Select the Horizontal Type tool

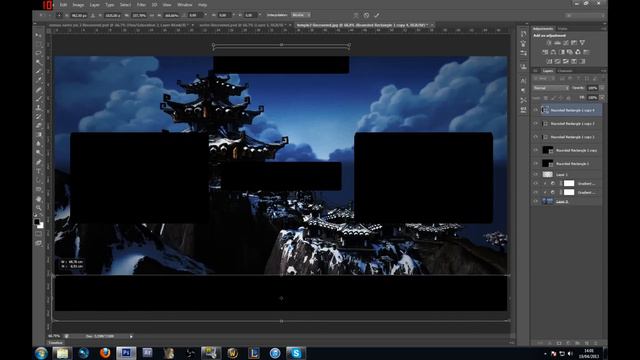[38, 171]
